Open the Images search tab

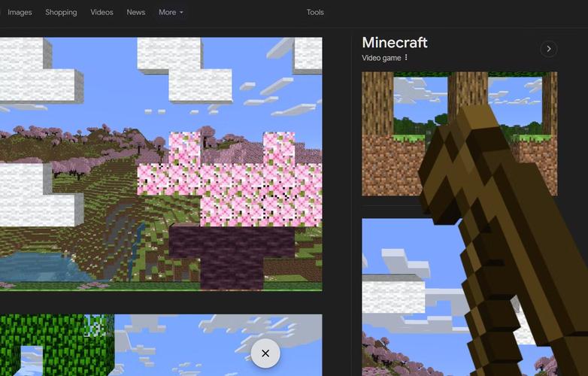pyautogui.click(x=20, y=12)
